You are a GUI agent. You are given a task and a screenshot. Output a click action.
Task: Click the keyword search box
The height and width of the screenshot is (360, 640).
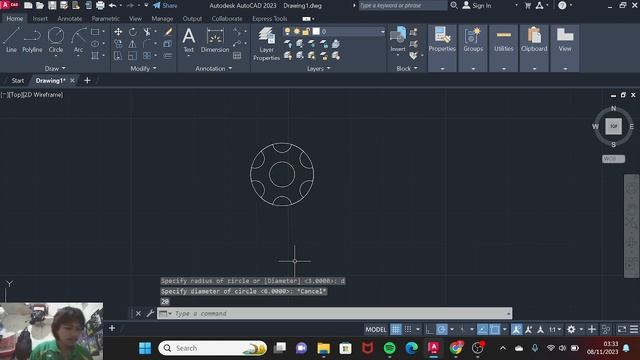coord(402,5)
